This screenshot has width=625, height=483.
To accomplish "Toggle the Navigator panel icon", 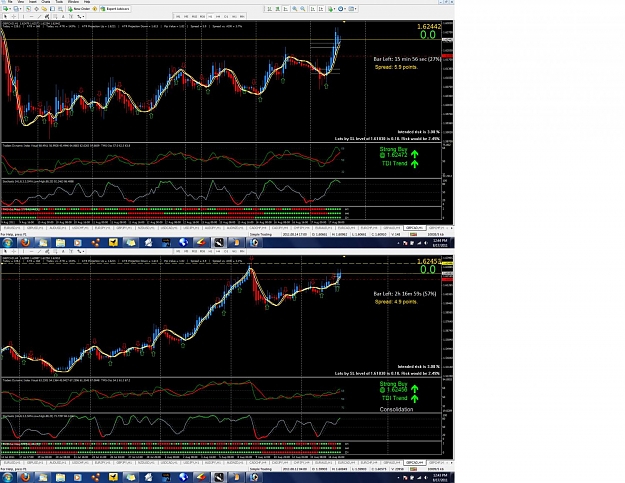I will tap(44, 9).
